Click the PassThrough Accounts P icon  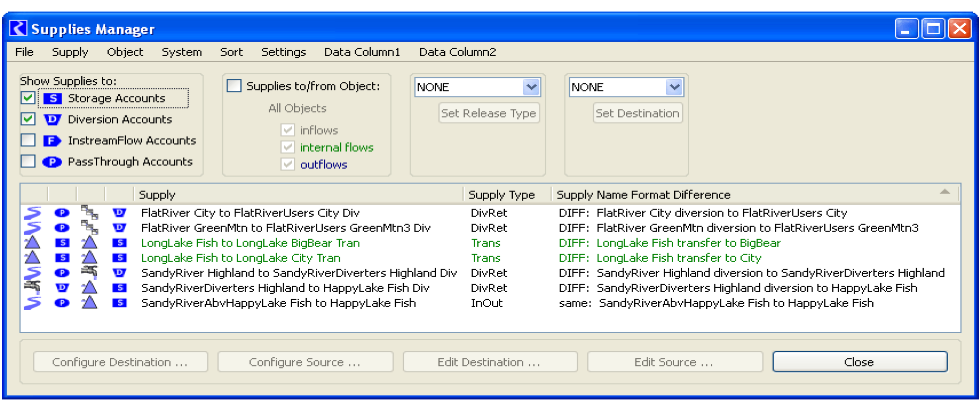point(52,162)
